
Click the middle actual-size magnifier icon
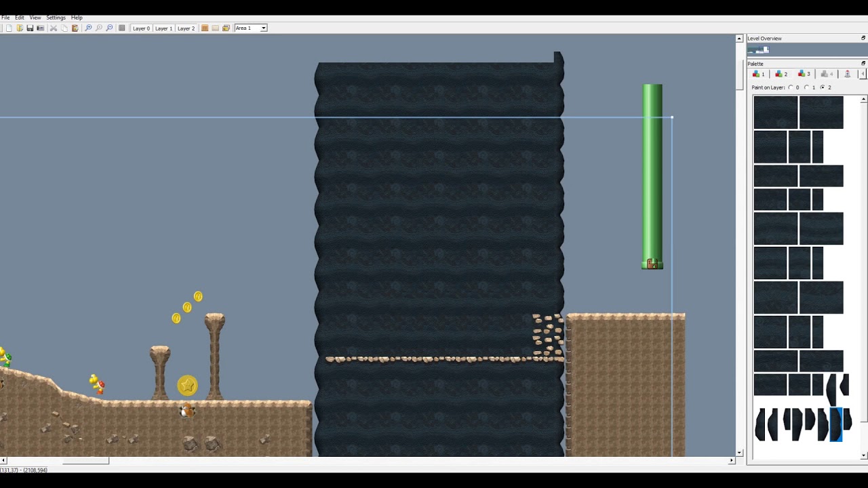(99, 28)
